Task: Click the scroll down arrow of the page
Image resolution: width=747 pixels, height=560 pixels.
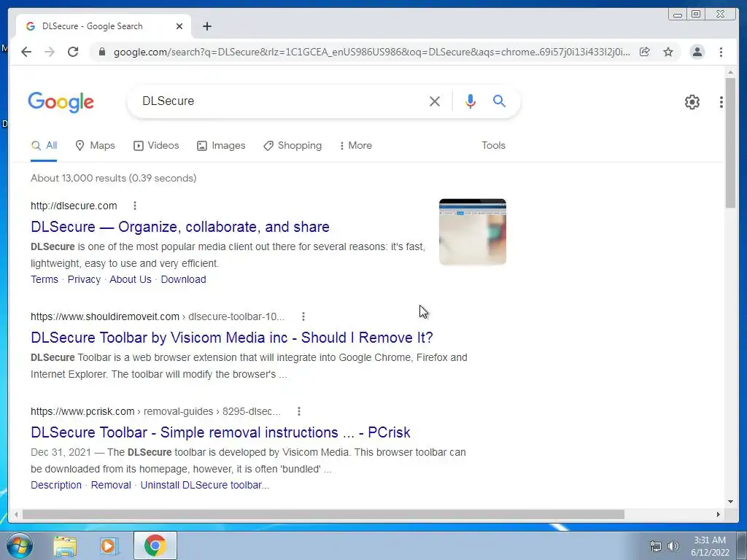Action: 730,502
